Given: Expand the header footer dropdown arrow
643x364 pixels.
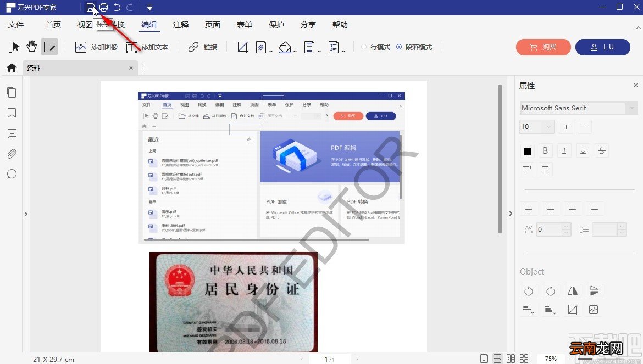Looking at the screenshot, I should coord(319,51).
